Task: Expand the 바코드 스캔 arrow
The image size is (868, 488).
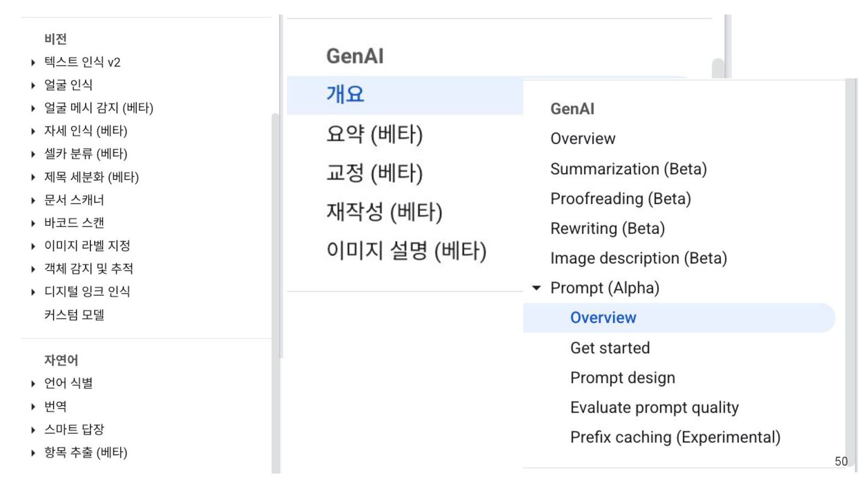Action: (x=33, y=223)
